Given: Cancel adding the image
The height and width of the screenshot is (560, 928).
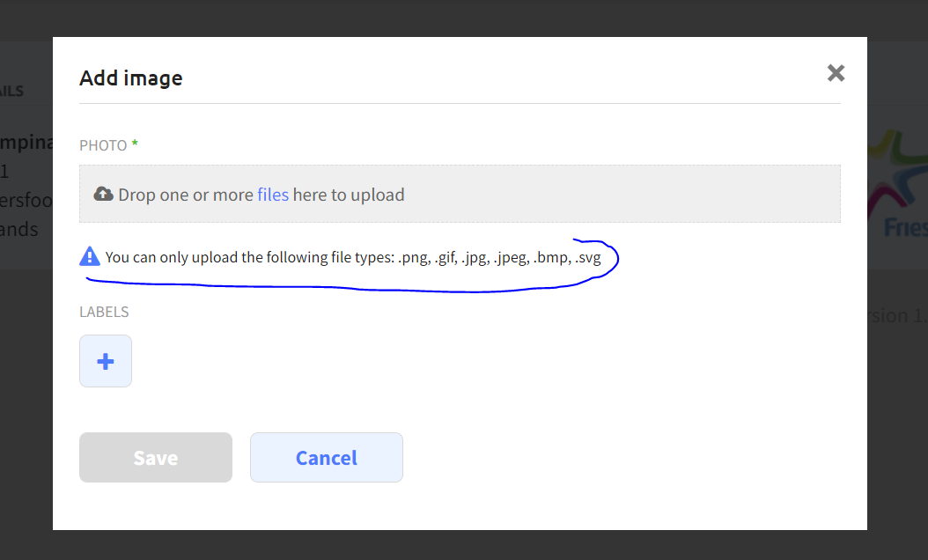Looking at the screenshot, I should point(327,458).
